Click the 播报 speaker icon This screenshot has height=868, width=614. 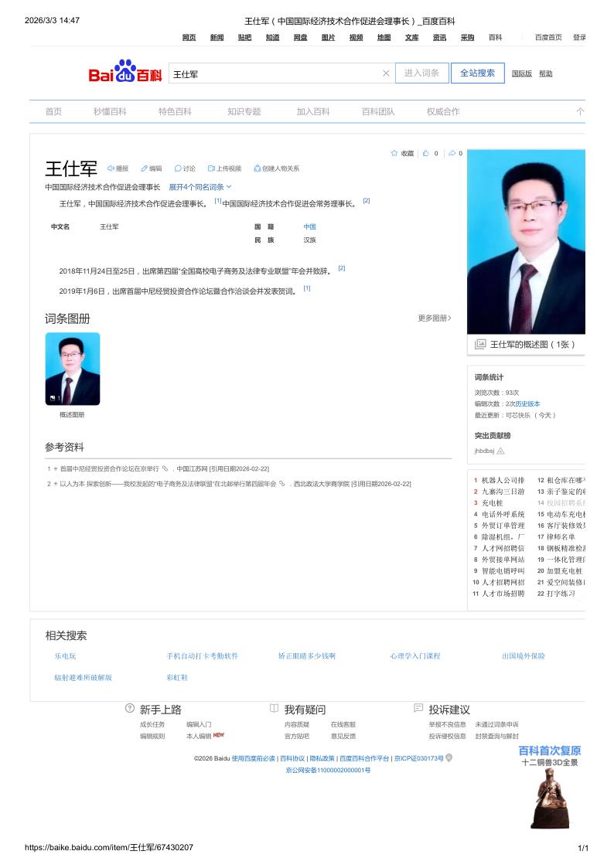pyautogui.click(x=110, y=168)
